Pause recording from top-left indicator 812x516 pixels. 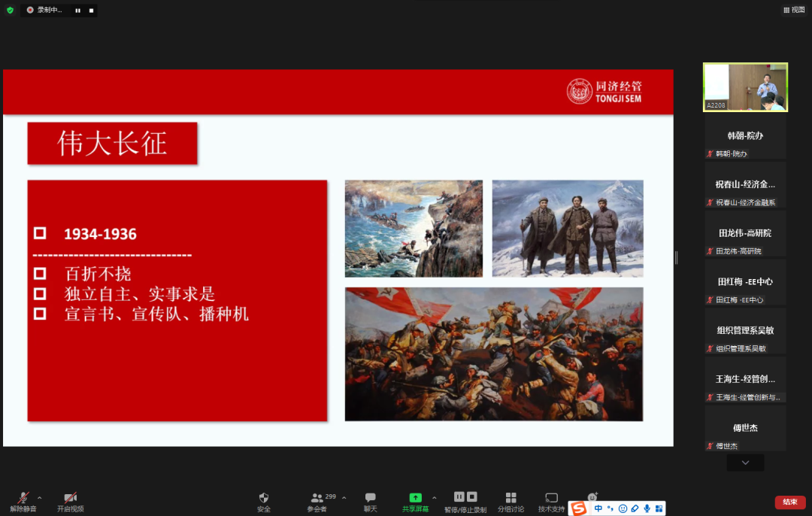[x=77, y=11]
